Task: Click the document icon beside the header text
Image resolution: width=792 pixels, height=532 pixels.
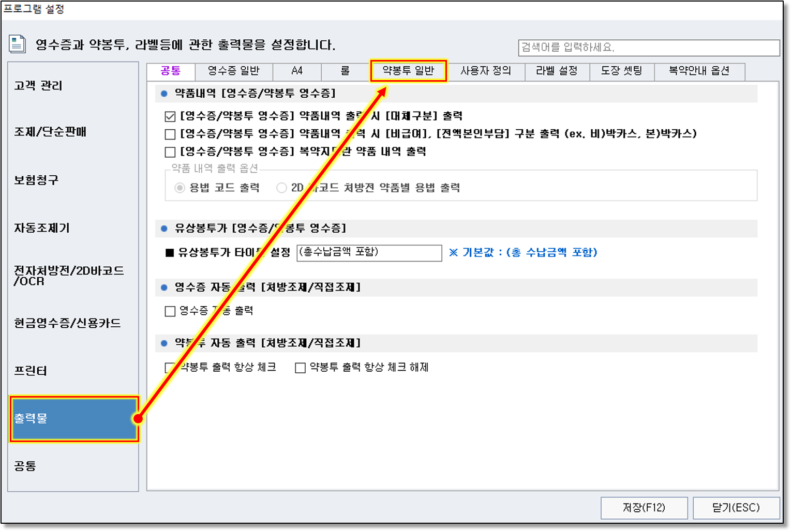Action: 17,44
